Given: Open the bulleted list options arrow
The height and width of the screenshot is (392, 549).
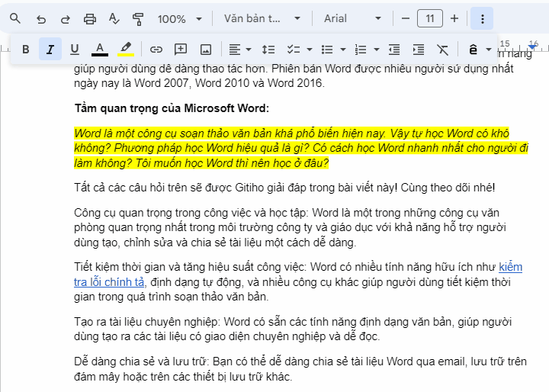Looking at the screenshot, I should coord(343,50).
